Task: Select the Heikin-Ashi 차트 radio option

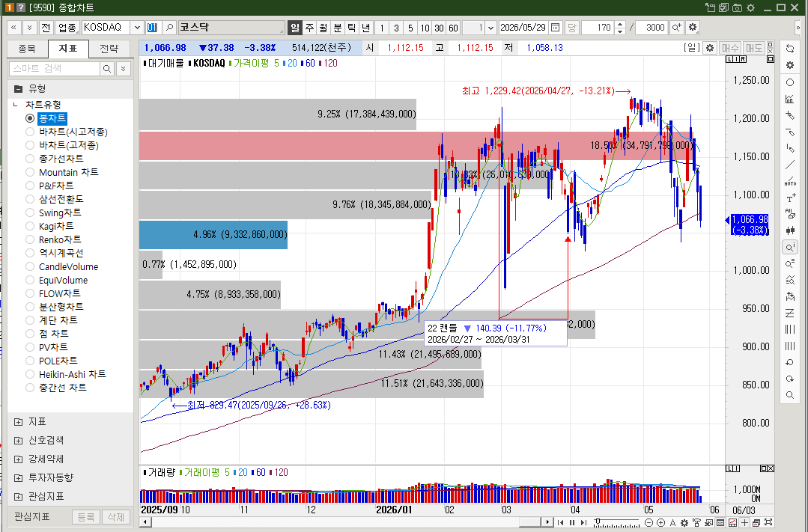Action: [30, 374]
